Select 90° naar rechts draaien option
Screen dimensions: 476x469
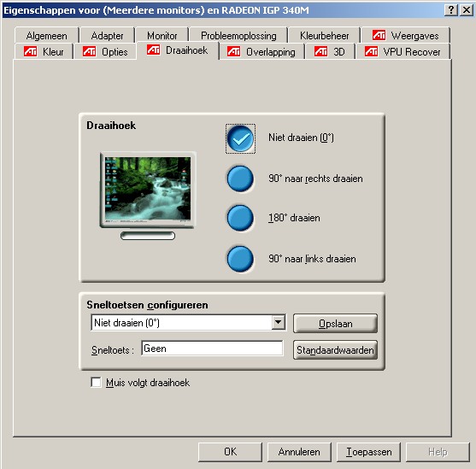pyautogui.click(x=240, y=179)
